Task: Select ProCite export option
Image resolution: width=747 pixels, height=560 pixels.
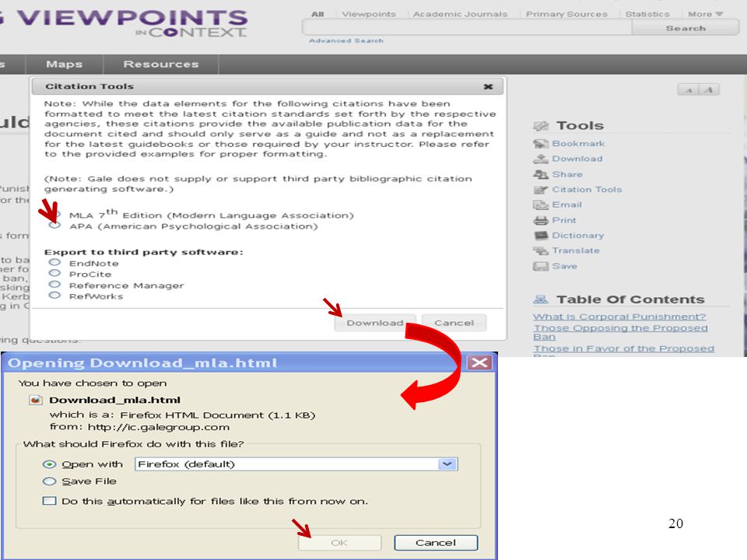Action: click(x=54, y=273)
